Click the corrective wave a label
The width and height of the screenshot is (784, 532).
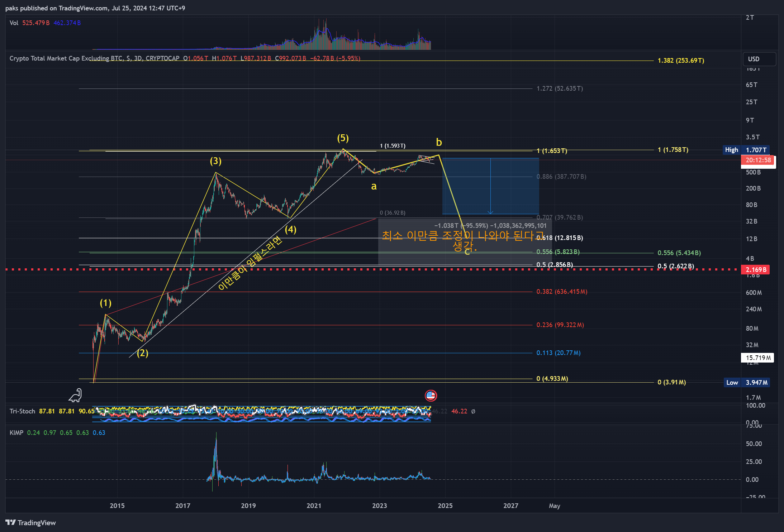(x=374, y=186)
